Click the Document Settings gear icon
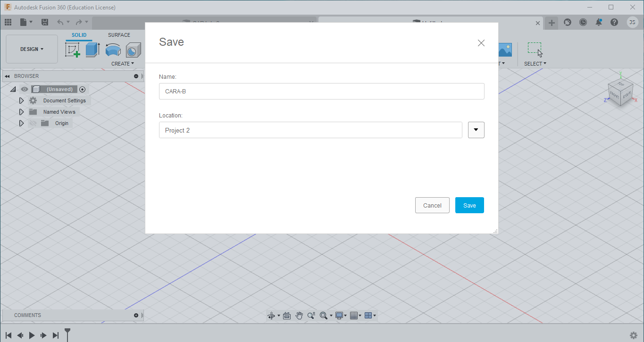The width and height of the screenshot is (644, 342). [x=33, y=100]
